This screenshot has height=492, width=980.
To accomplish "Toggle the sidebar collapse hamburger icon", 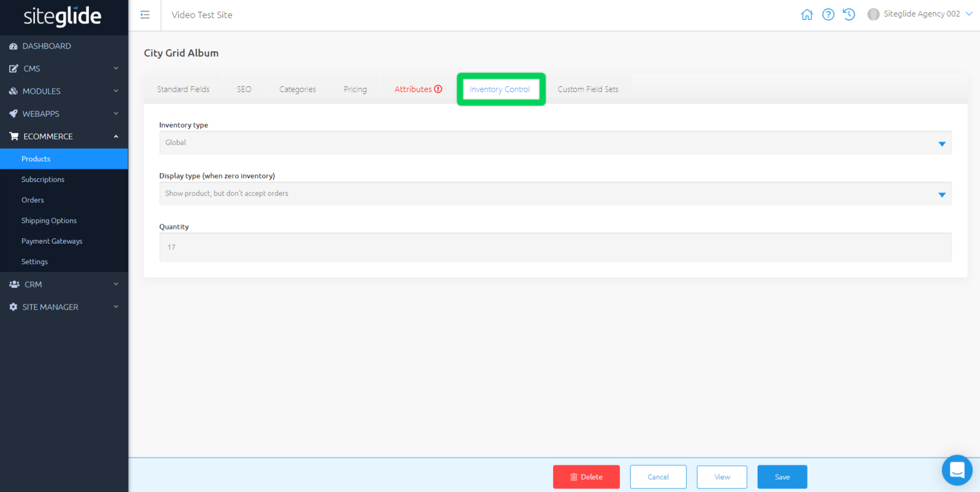I will (145, 15).
